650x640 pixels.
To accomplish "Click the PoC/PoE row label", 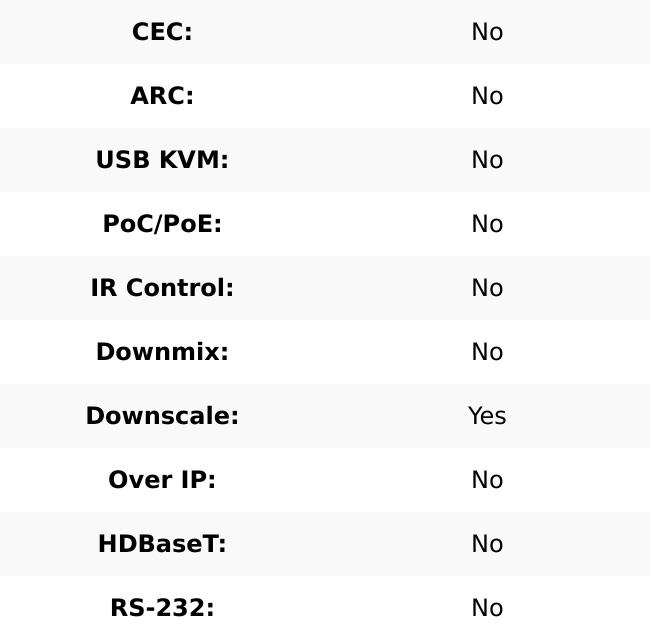I will (x=162, y=224).
